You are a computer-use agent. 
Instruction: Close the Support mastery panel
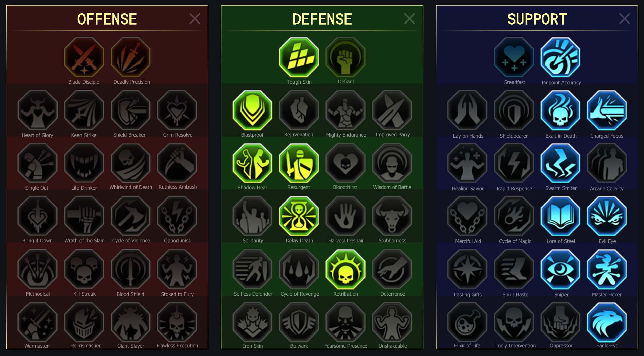click(x=624, y=19)
